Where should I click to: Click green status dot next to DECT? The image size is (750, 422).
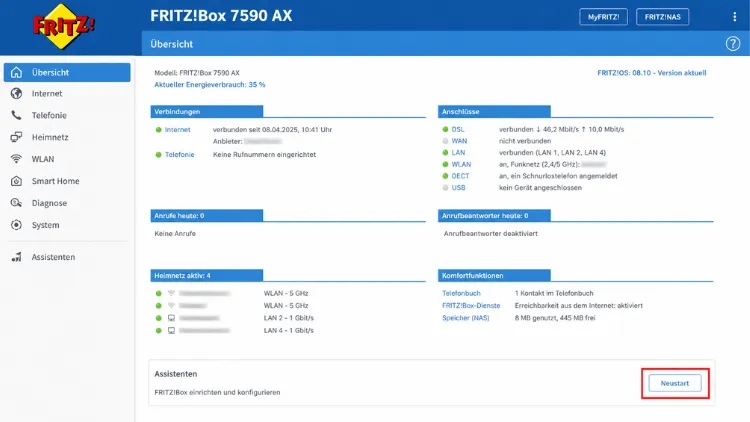445,176
